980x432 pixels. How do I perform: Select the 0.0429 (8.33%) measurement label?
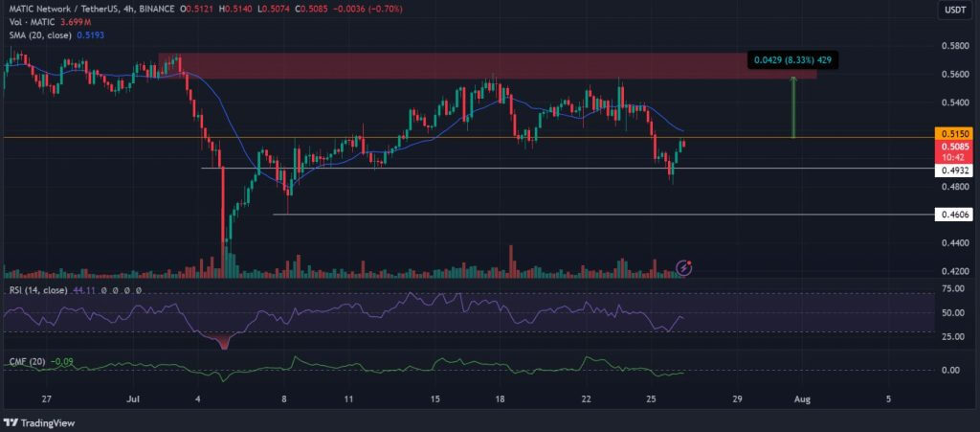tap(792, 60)
